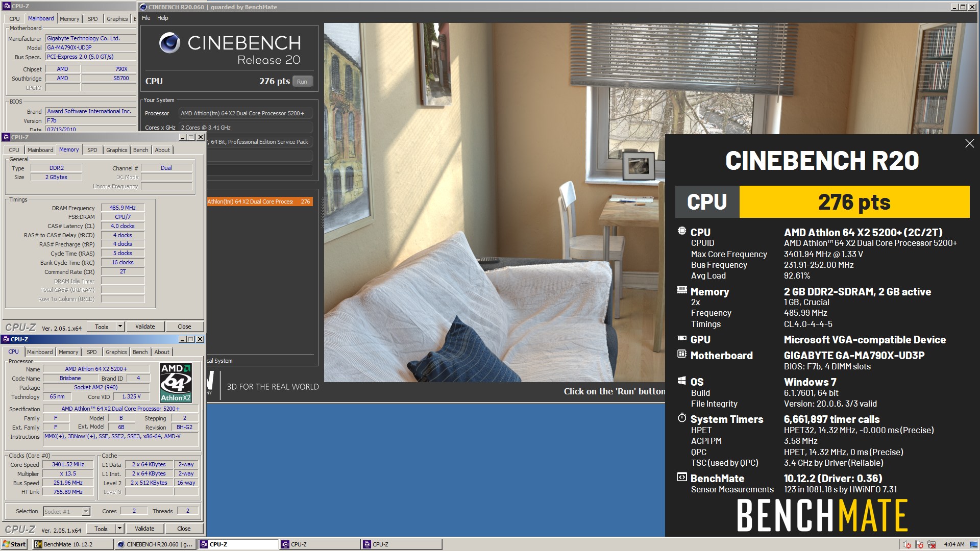Click '6,661,897 timer calls' text
Screen dimensions: 980x551
click(x=831, y=419)
